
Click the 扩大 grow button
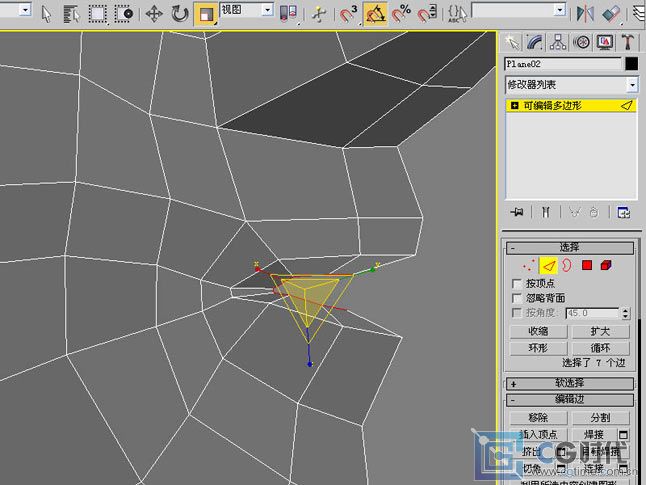(x=600, y=332)
